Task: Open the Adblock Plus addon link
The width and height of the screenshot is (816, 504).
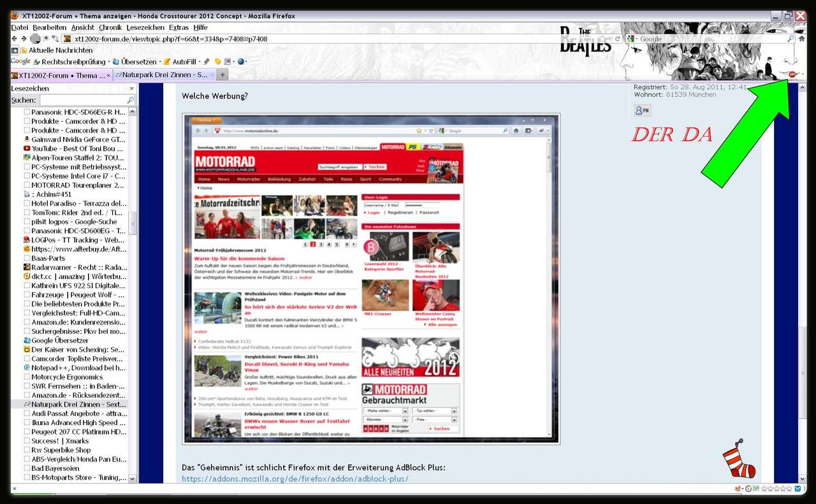Action: click(x=295, y=479)
